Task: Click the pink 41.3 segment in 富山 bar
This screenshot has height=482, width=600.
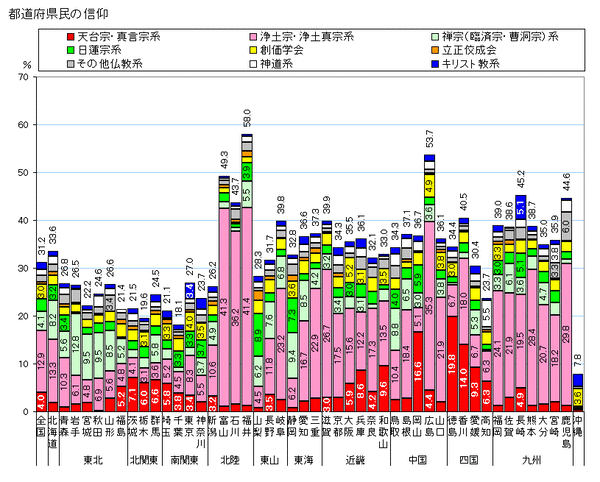Action: point(224,308)
